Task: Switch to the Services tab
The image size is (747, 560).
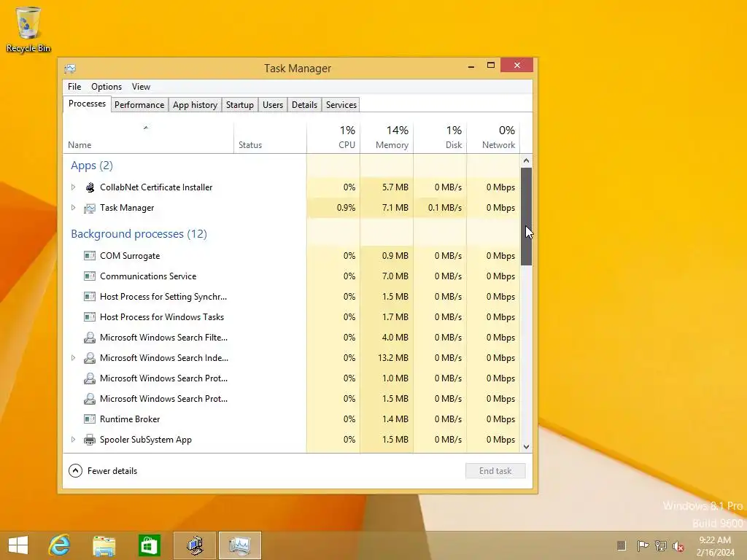Action: (341, 105)
